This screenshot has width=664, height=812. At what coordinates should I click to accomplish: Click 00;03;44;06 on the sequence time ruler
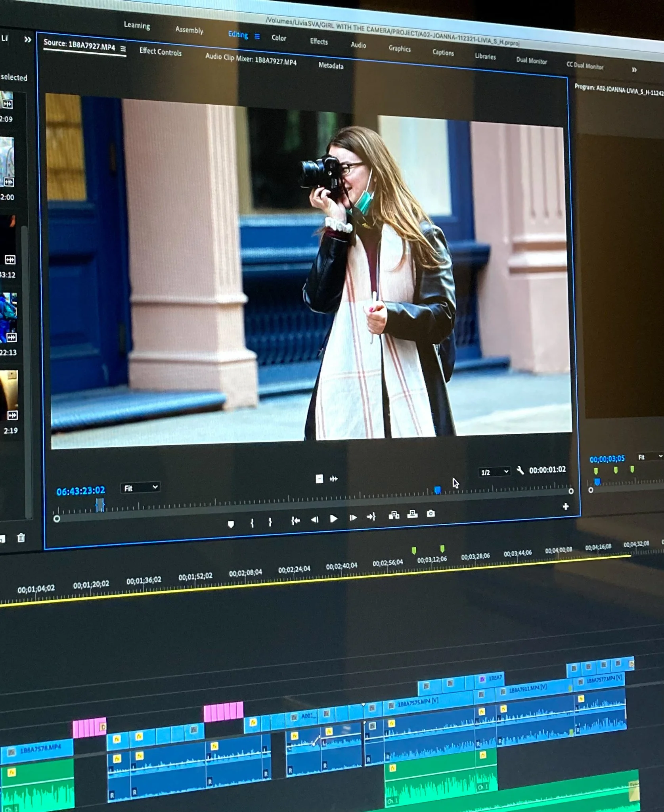[517, 553]
